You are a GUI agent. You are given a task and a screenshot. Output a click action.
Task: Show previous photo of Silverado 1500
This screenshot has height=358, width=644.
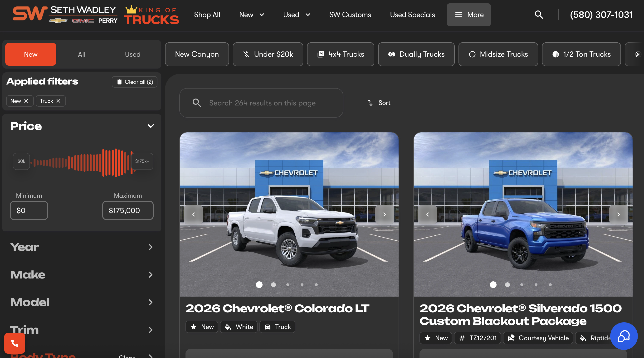[x=428, y=214]
